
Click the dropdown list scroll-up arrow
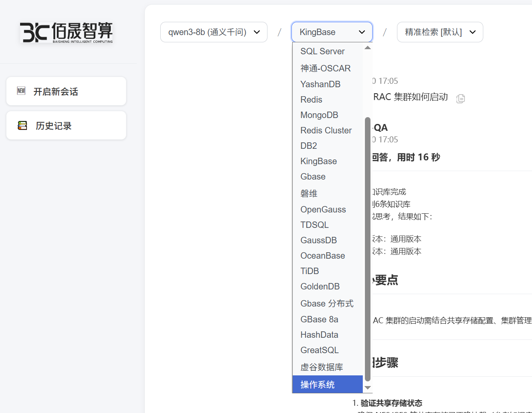(367, 47)
